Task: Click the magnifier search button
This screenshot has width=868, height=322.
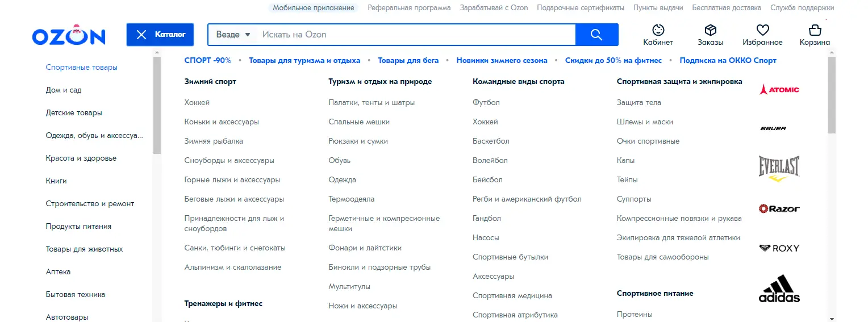Action: (x=596, y=35)
